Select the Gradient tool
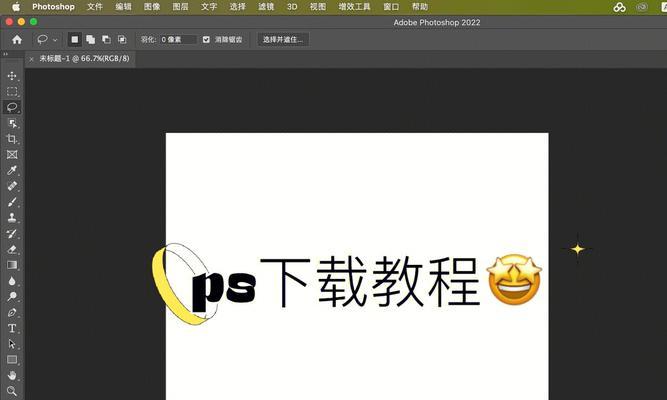The image size is (667, 400). pos(12,265)
